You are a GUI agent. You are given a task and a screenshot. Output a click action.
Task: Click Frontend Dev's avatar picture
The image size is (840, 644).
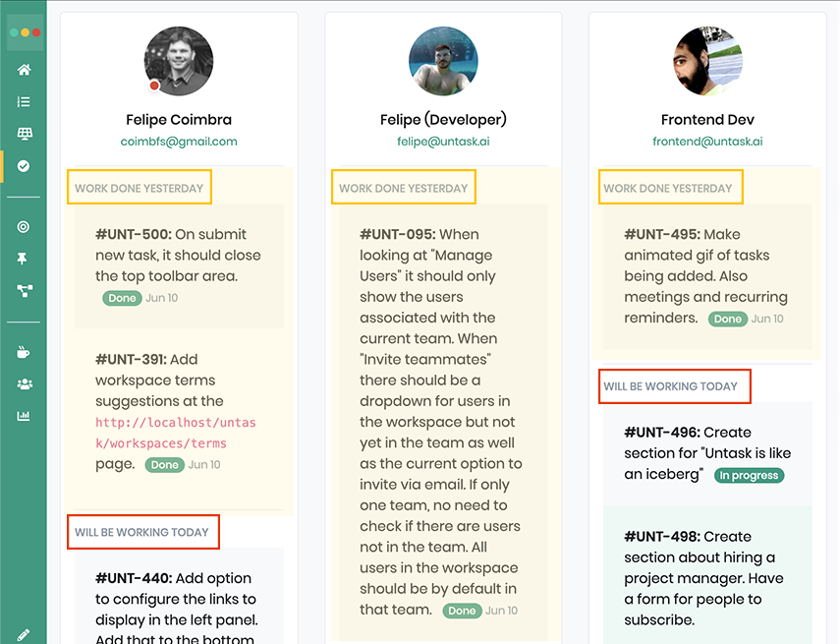pyautogui.click(x=707, y=61)
